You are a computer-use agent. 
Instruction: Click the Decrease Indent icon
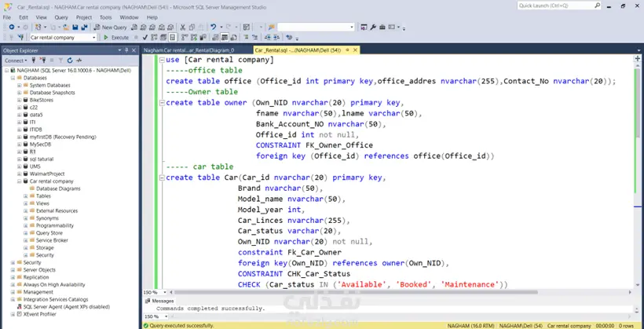267,38
